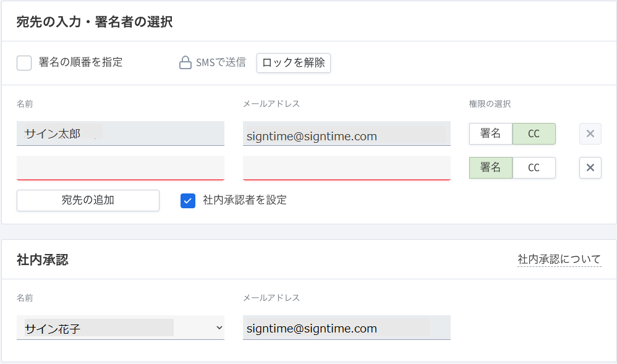
Task: Click the chevron arrow of the サイン花子 dropdown
Action: pyautogui.click(x=219, y=328)
